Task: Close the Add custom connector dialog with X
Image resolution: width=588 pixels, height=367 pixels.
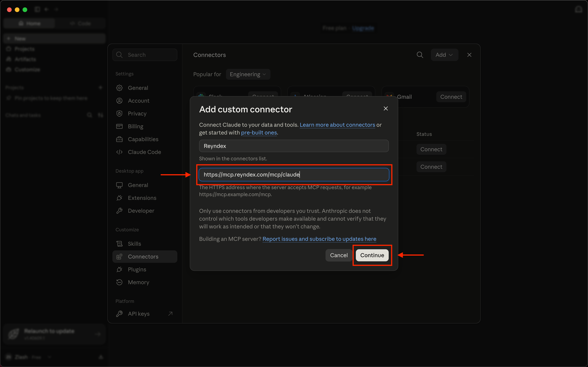Action: tap(386, 108)
